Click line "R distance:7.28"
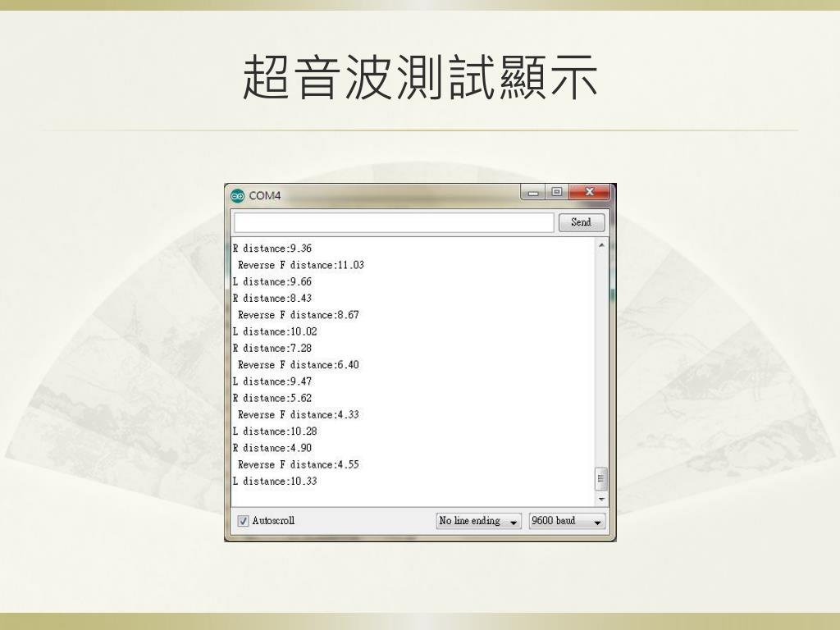 272,348
